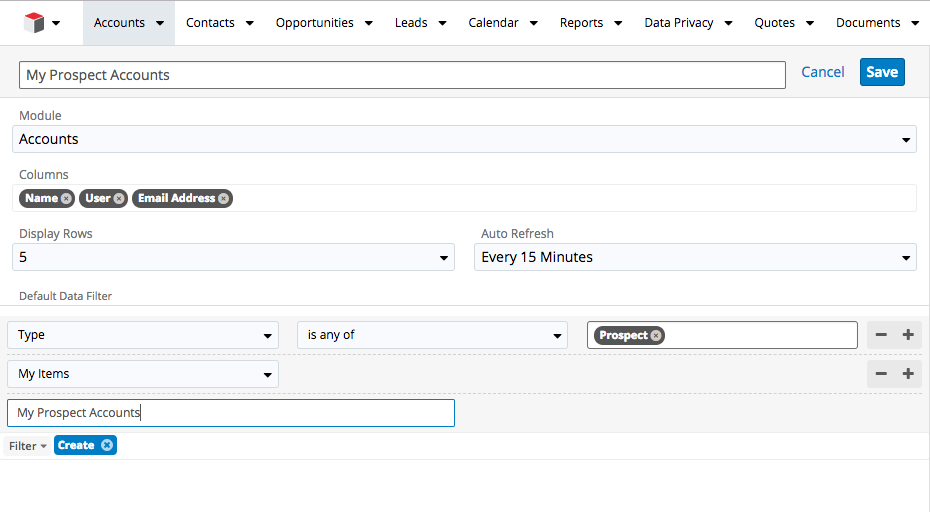Screen dimensions: 930x512
Task: Click the SugarCRM cube logo
Action: tap(34, 23)
